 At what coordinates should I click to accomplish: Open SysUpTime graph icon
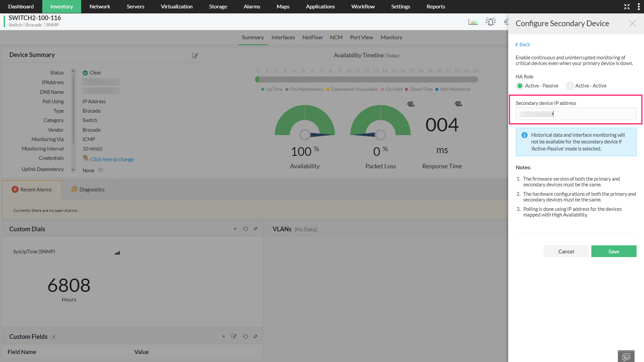tap(117, 252)
